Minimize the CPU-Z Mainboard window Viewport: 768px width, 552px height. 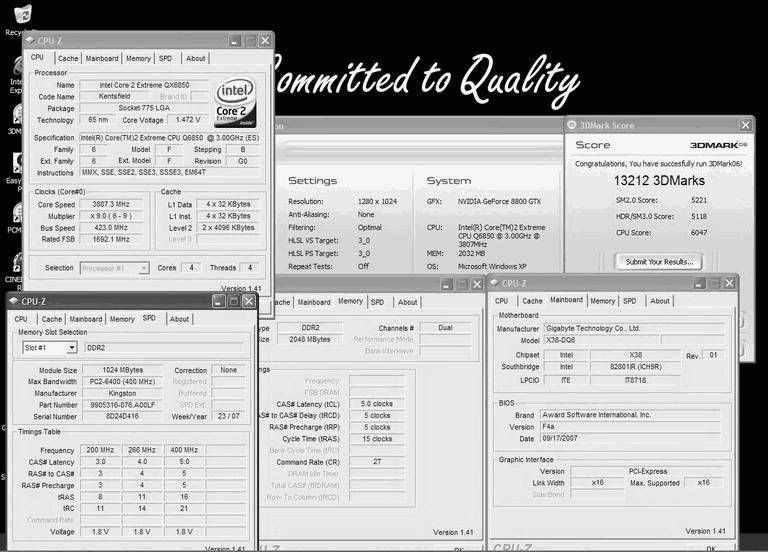click(x=699, y=283)
